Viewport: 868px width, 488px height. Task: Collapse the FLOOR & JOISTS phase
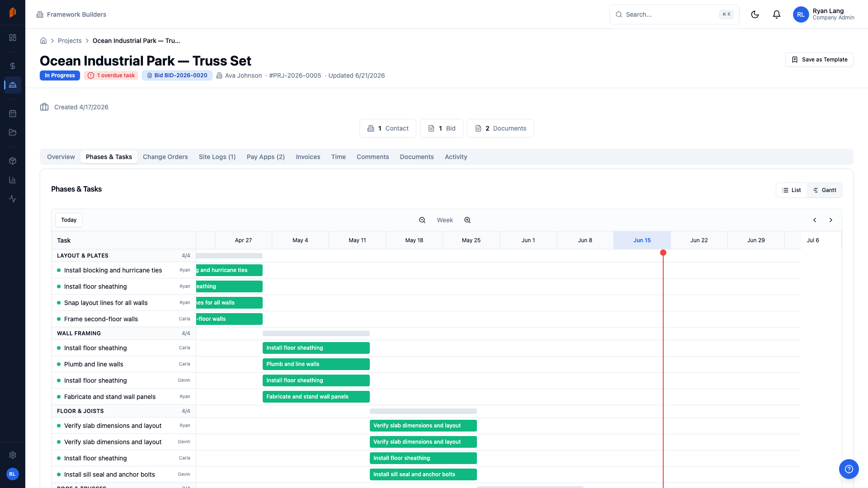123,411
